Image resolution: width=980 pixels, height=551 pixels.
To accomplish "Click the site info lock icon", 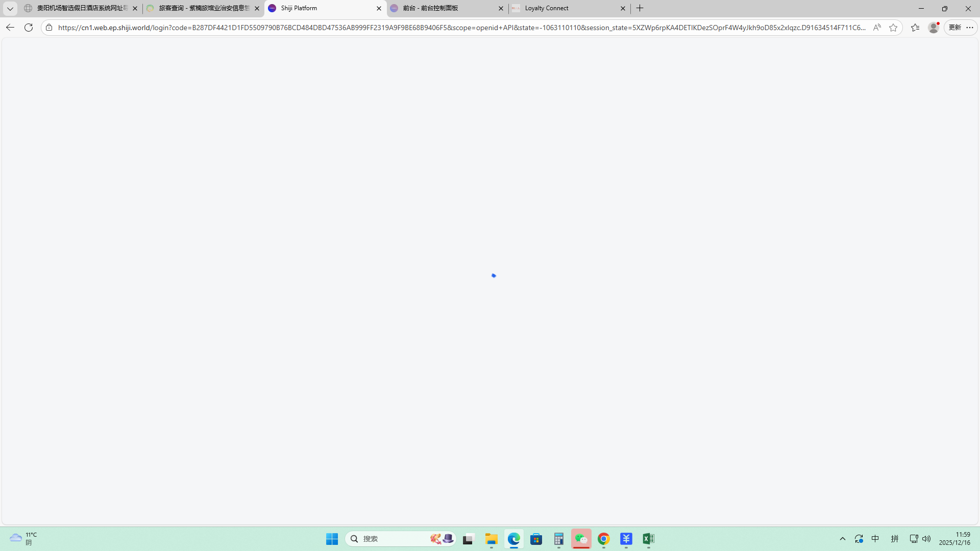I will pyautogui.click(x=49, y=28).
